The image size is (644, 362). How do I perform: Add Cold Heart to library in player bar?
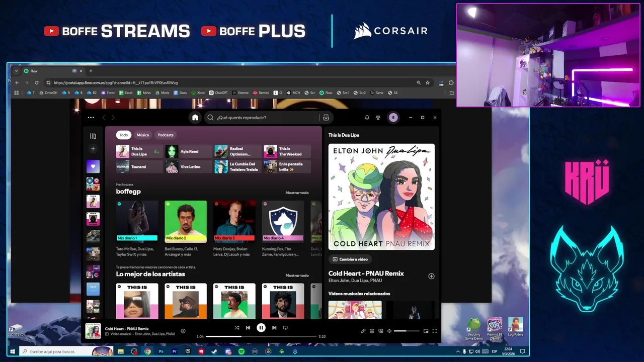point(183,331)
